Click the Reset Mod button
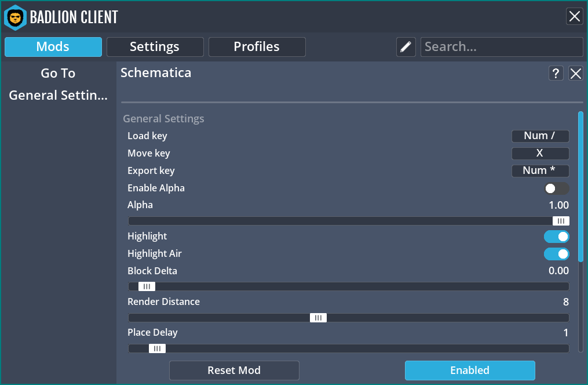Image resolution: width=588 pixels, height=385 pixels. [x=234, y=371]
